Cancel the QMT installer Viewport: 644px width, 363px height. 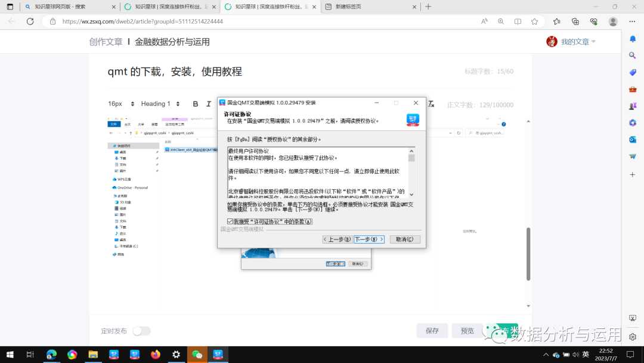(x=404, y=239)
